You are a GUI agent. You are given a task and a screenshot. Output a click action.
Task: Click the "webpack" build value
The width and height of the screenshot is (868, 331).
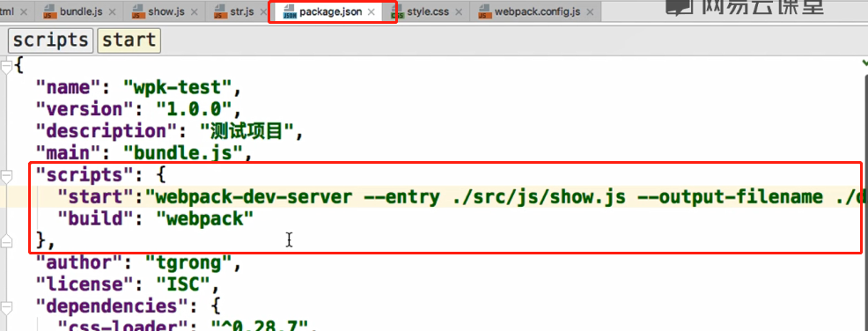[205, 219]
